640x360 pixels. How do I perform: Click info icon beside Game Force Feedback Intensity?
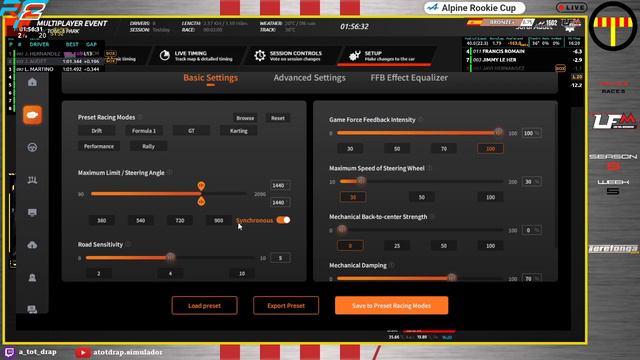point(421,120)
